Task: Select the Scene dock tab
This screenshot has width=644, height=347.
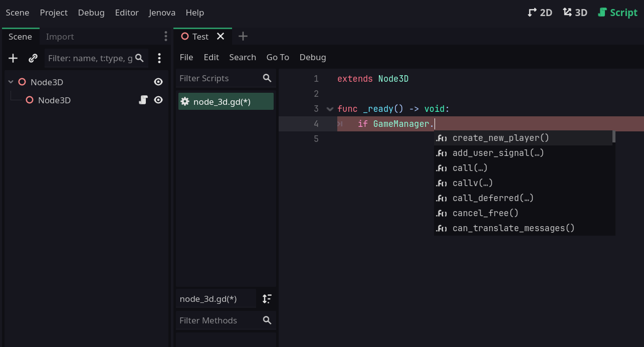Action: 21,37
